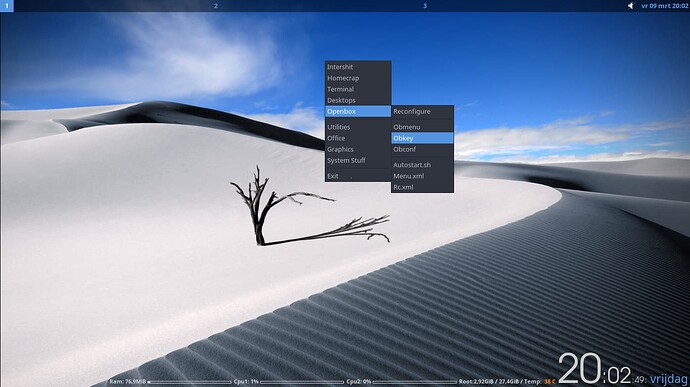Select Exit in the Openbox menu
Image resolution: width=690 pixels, height=387 pixels.
[x=358, y=176]
